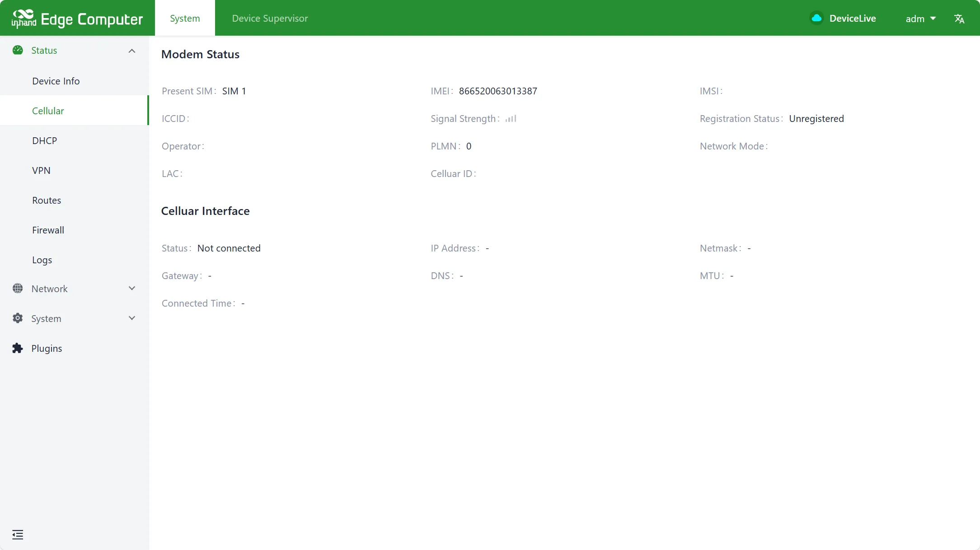Click the DeviceLive cloud icon
980x550 pixels.
pos(816,18)
